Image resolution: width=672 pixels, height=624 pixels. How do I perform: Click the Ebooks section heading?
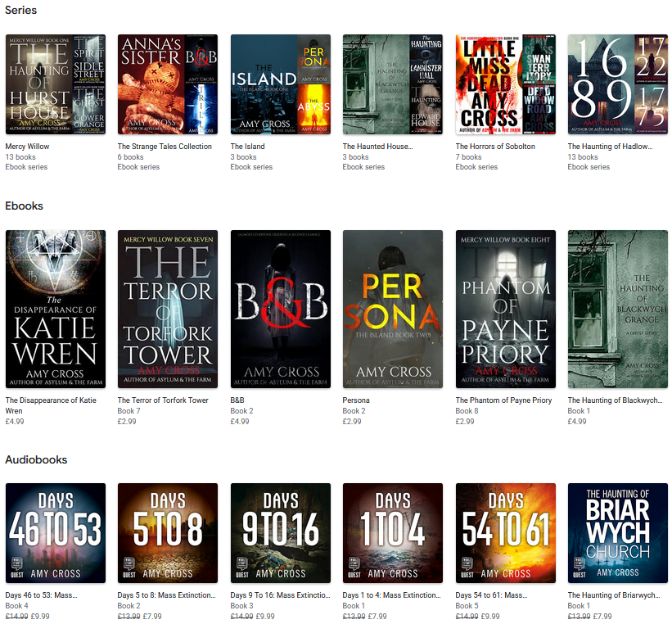24,206
